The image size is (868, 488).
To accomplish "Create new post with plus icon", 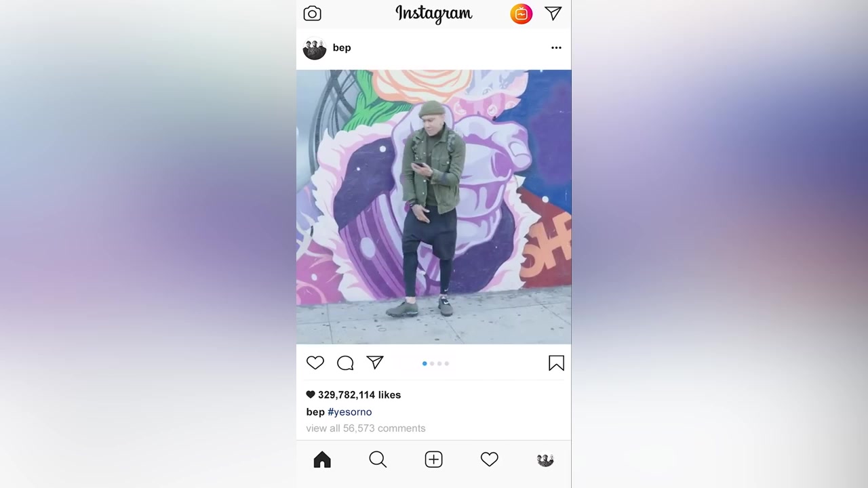I will tap(434, 460).
